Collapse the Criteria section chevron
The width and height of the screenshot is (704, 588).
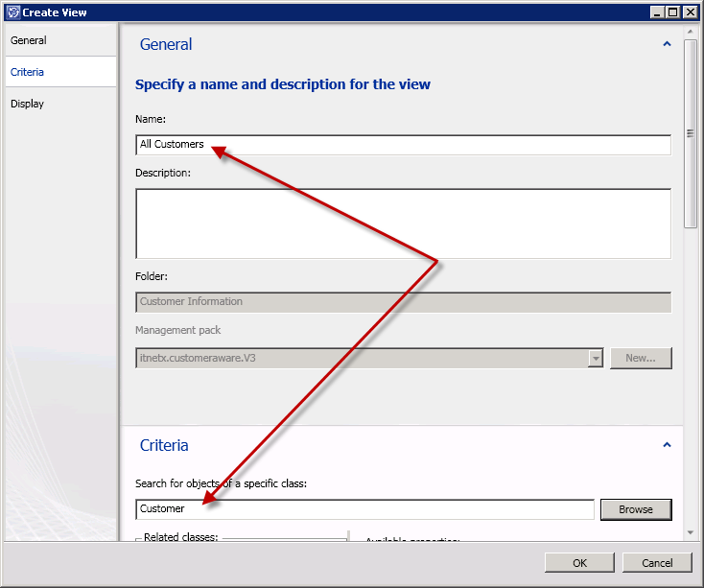point(667,445)
